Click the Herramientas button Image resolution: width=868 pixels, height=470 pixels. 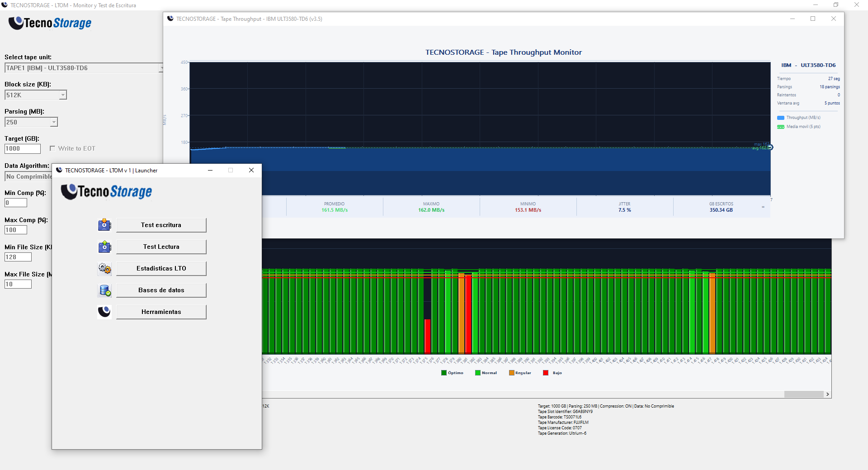161,312
